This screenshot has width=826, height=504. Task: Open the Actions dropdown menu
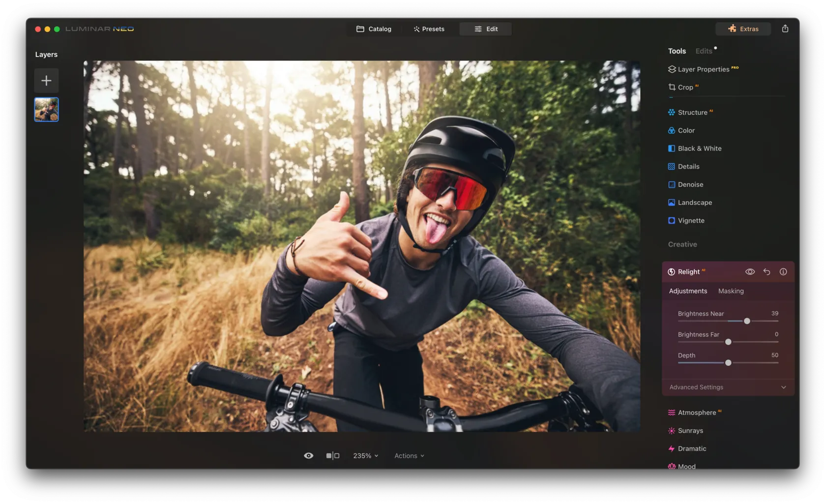409,456
